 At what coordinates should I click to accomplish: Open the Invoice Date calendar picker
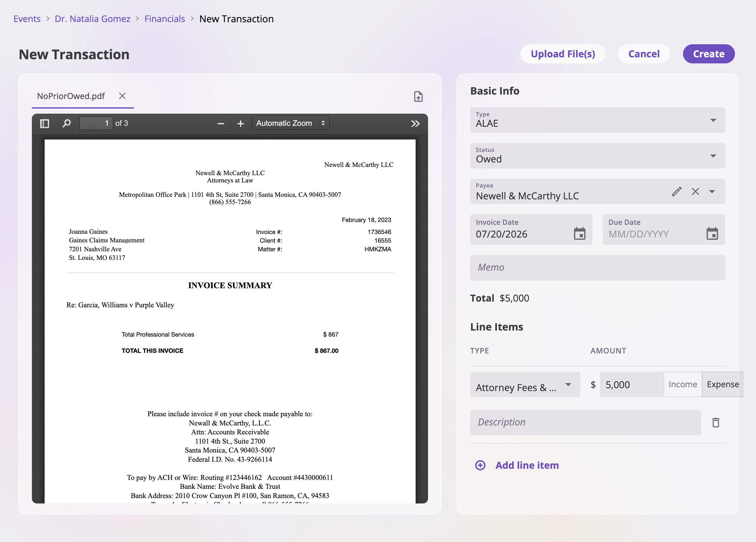click(x=580, y=233)
